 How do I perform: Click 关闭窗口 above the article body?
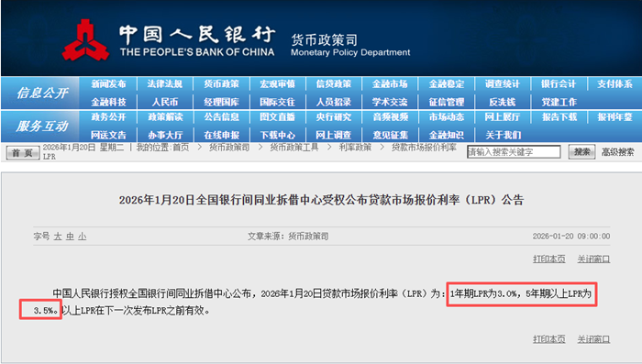tap(593, 259)
